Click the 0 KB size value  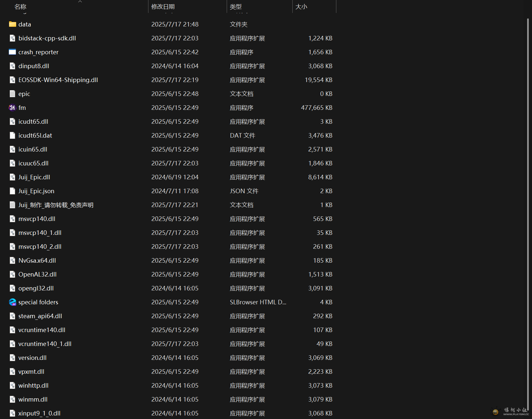pos(326,94)
